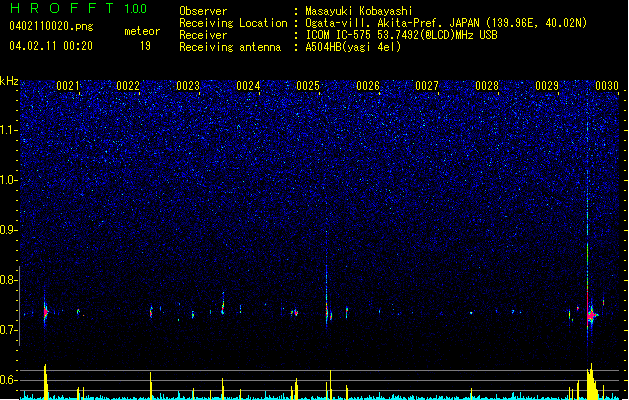Screen dimensions: 629x400
Task: Click the 1.0 kHz axis label
Action: 9,180
